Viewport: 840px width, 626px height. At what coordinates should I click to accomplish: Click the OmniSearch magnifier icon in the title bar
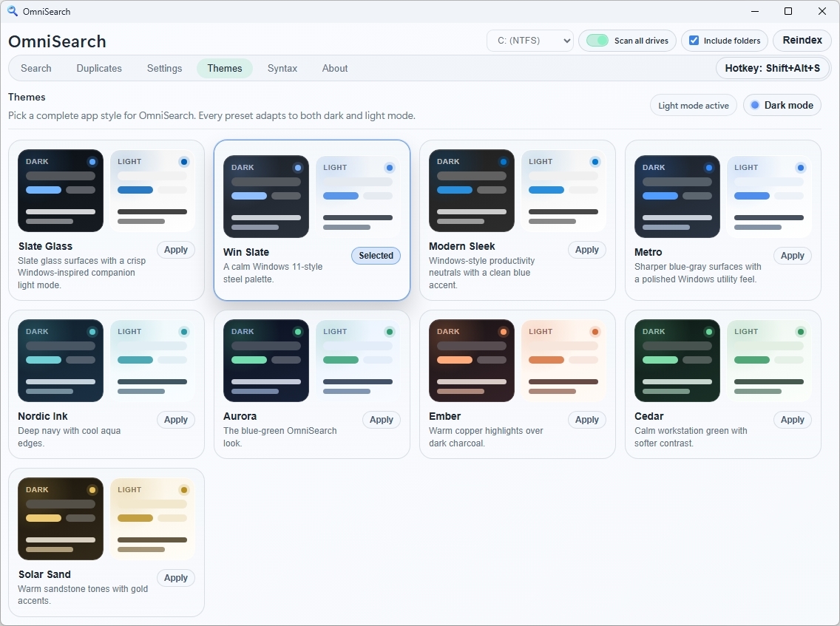tap(12, 11)
